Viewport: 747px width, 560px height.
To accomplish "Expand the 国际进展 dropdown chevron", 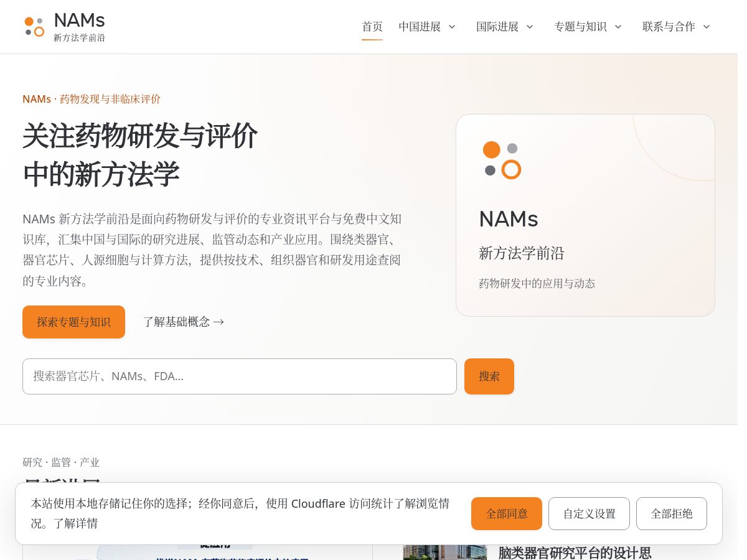I will click(x=530, y=27).
